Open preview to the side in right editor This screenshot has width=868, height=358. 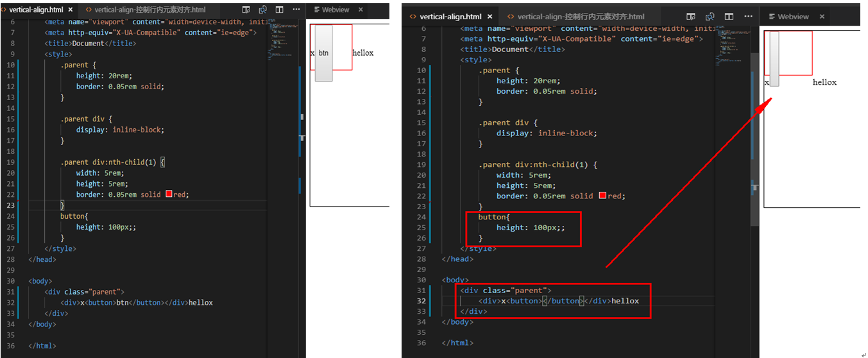(691, 17)
